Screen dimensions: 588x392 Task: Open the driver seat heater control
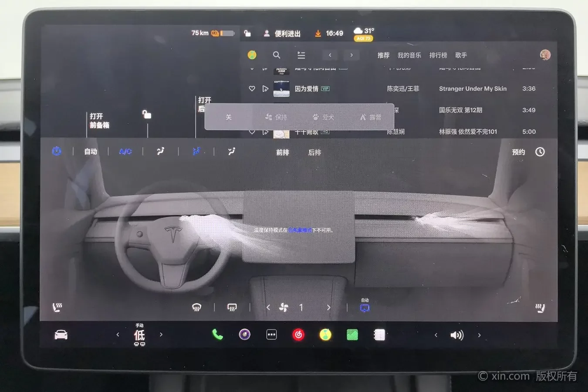click(x=57, y=308)
